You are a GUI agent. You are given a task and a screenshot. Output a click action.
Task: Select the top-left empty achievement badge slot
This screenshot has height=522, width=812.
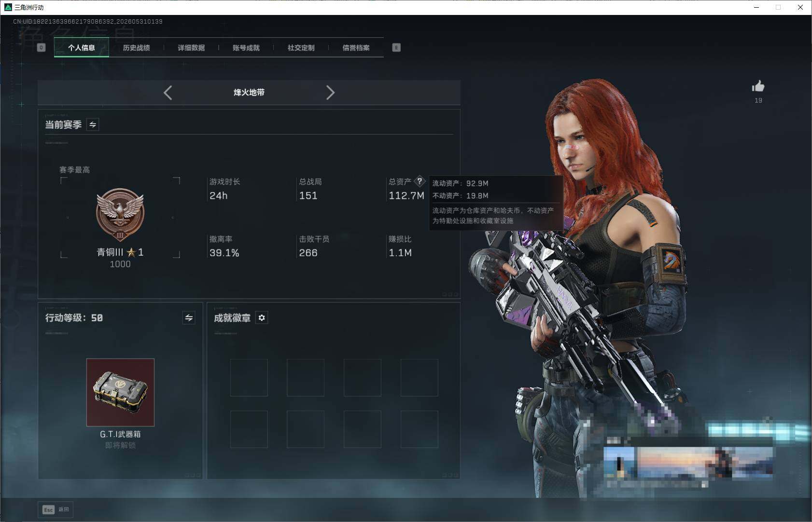coord(249,378)
